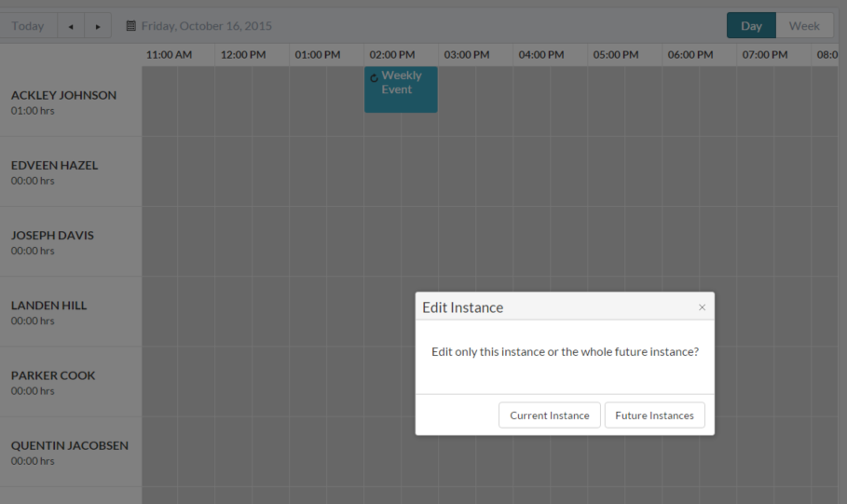Go to previous day with left arrow
The height and width of the screenshot is (504, 847).
tap(71, 26)
